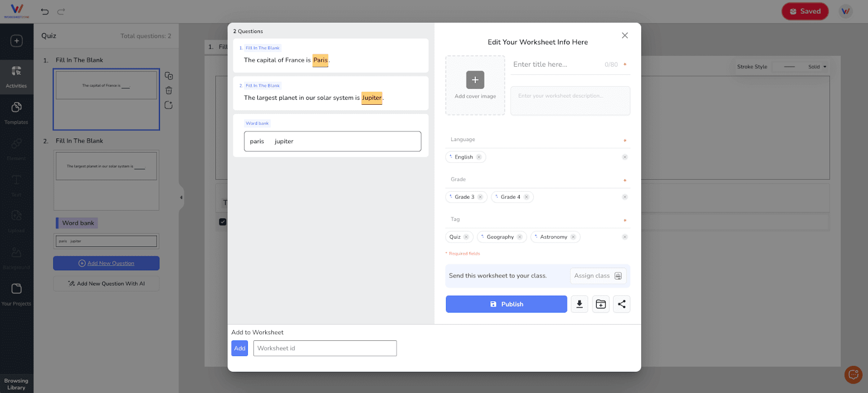
Task: Open the Background sidebar panel
Action: [16, 258]
